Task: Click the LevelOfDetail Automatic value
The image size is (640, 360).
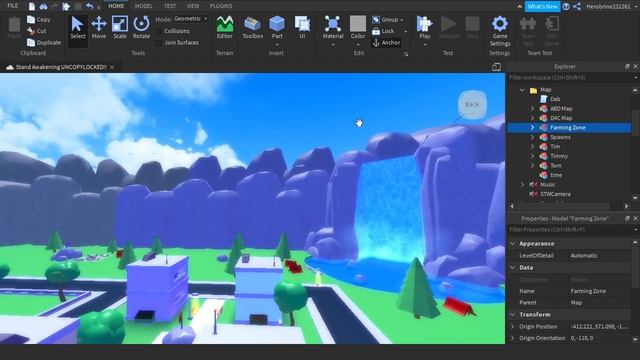Action: (x=599, y=256)
